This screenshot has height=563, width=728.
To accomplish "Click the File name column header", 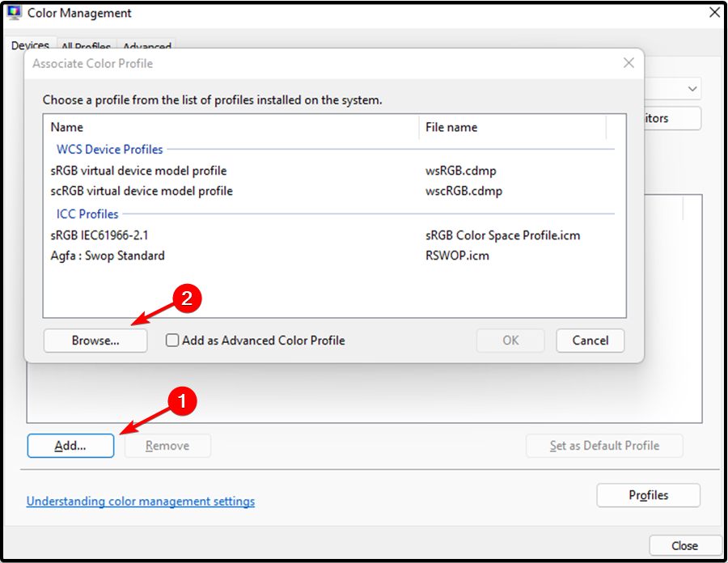I will click(451, 127).
